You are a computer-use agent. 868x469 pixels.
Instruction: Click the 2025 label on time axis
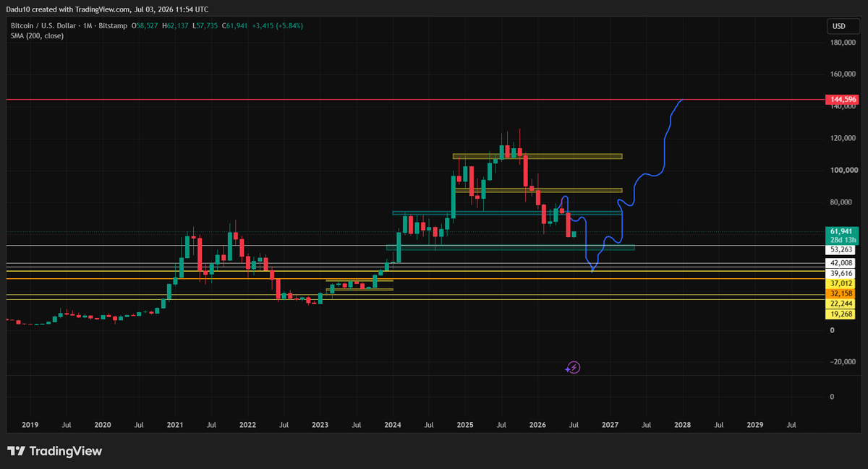click(464, 425)
